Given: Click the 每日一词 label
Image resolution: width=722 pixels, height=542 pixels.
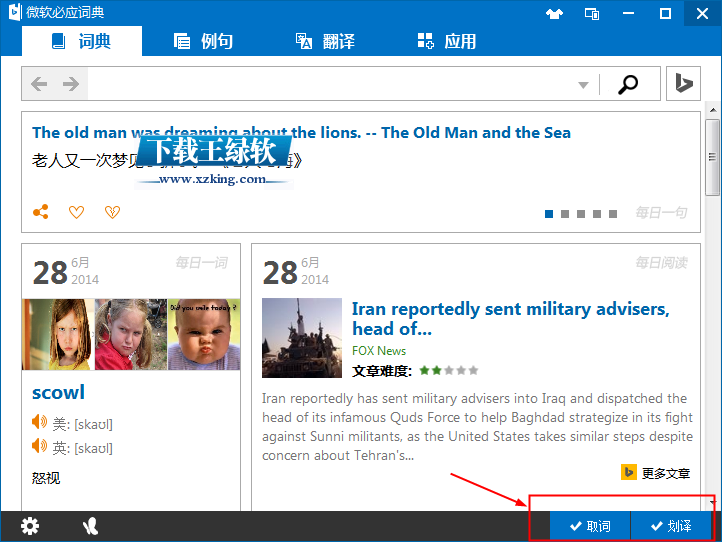Looking at the screenshot, I should click(x=202, y=263).
